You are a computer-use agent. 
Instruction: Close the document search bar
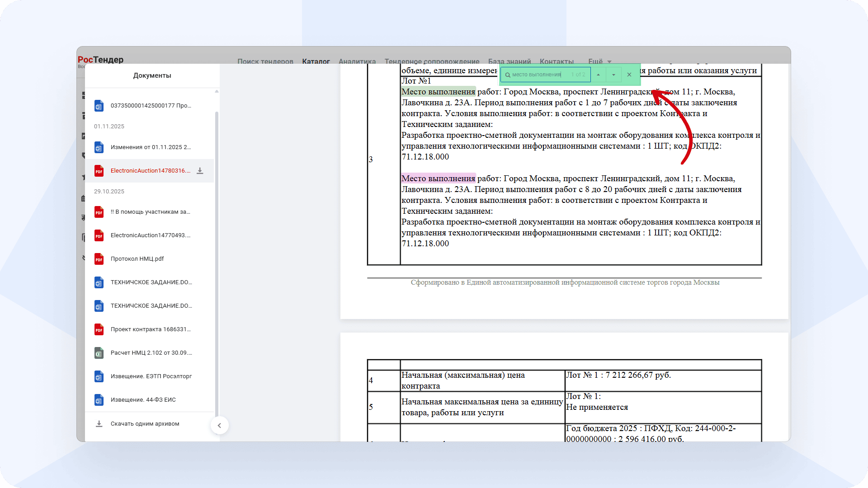click(x=629, y=75)
